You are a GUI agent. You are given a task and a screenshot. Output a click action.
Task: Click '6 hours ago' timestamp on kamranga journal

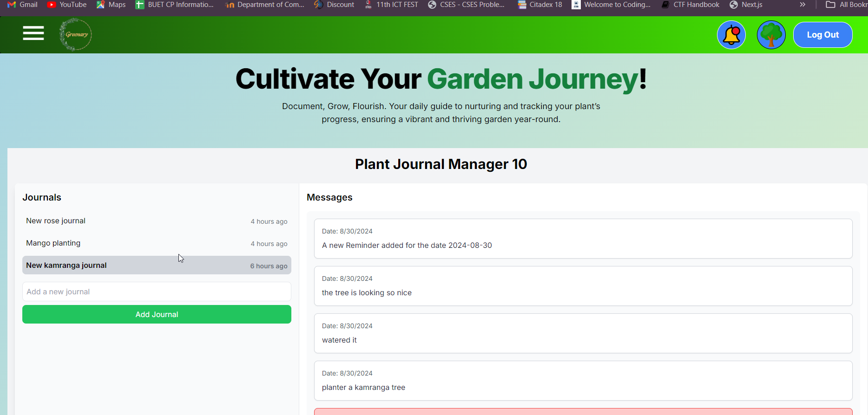click(x=269, y=266)
